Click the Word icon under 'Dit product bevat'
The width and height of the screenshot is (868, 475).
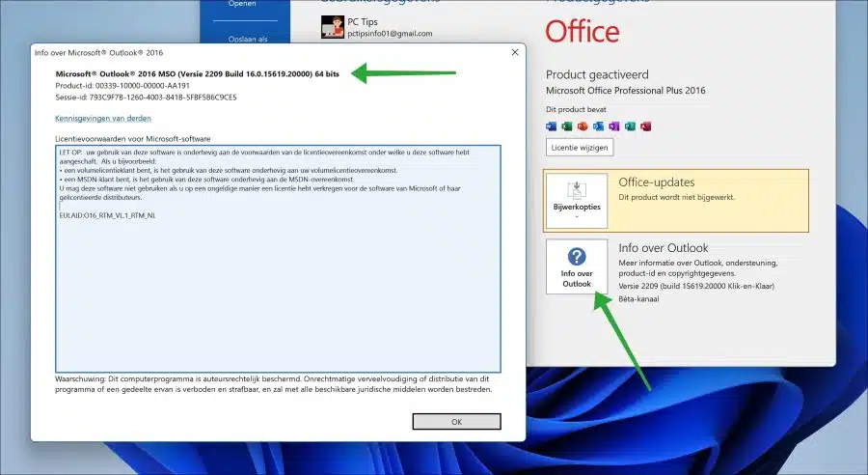coord(551,126)
